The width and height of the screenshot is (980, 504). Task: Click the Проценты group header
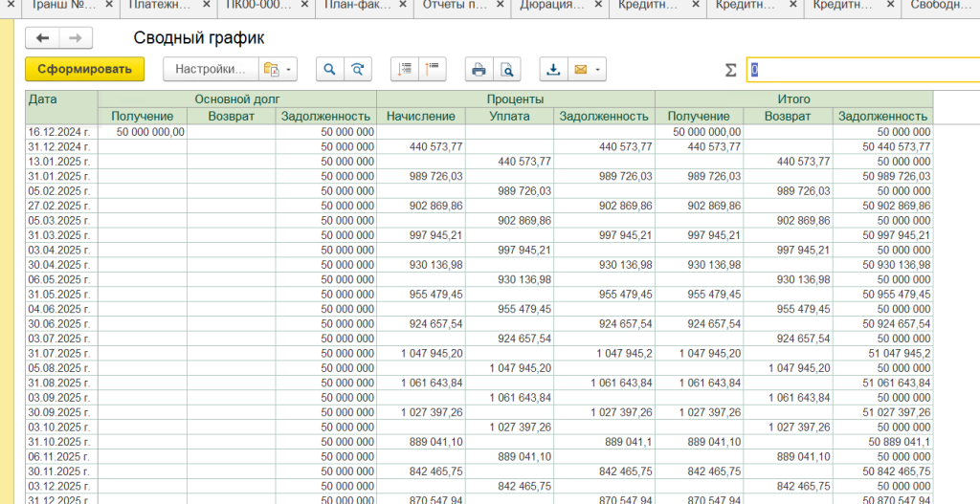click(516, 99)
